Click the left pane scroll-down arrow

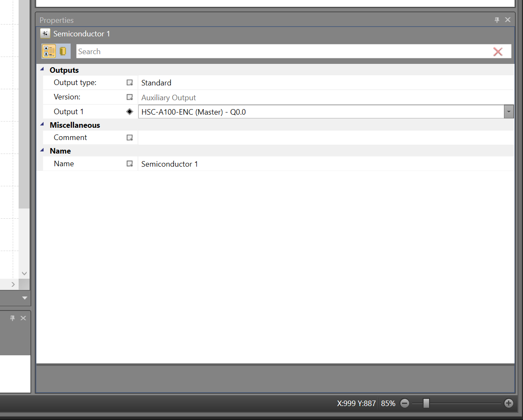[x=24, y=273]
